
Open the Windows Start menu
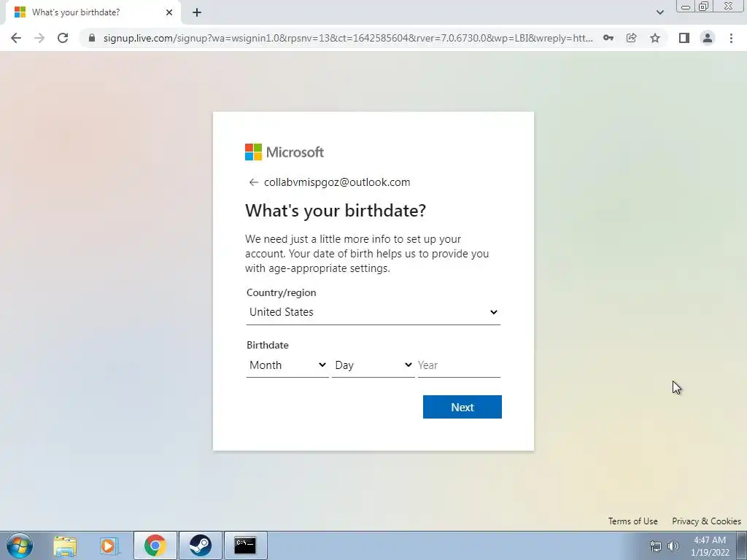coord(20,545)
